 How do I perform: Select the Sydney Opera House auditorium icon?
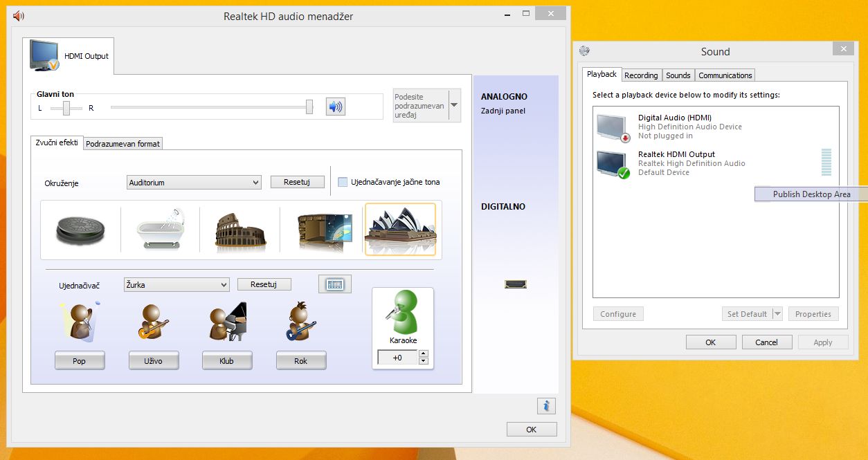400,229
